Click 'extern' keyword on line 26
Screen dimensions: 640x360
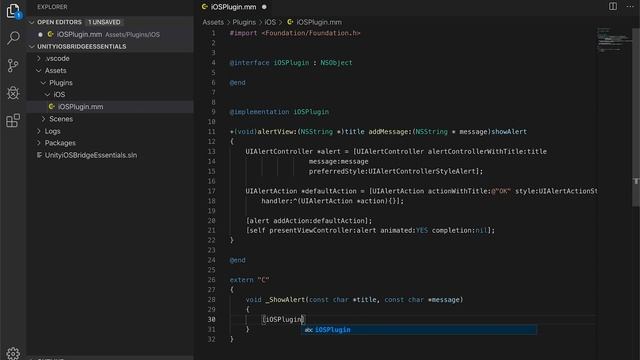point(241,280)
